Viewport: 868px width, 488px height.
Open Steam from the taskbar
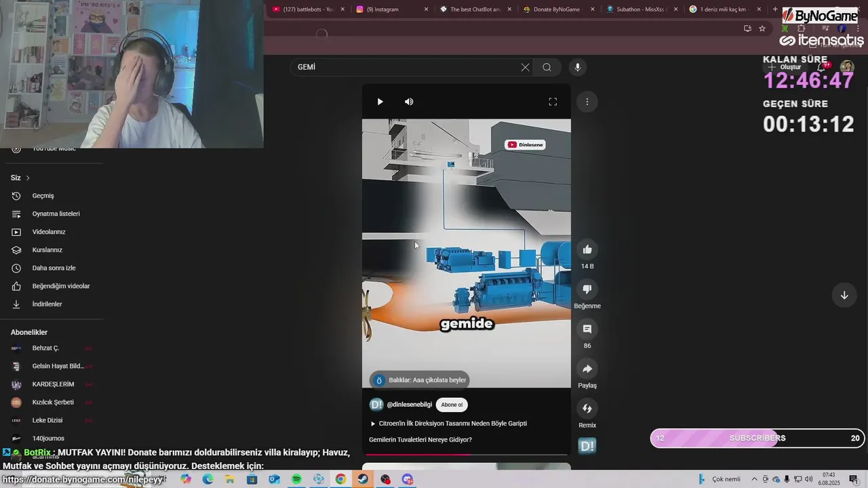[x=363, y=479]
